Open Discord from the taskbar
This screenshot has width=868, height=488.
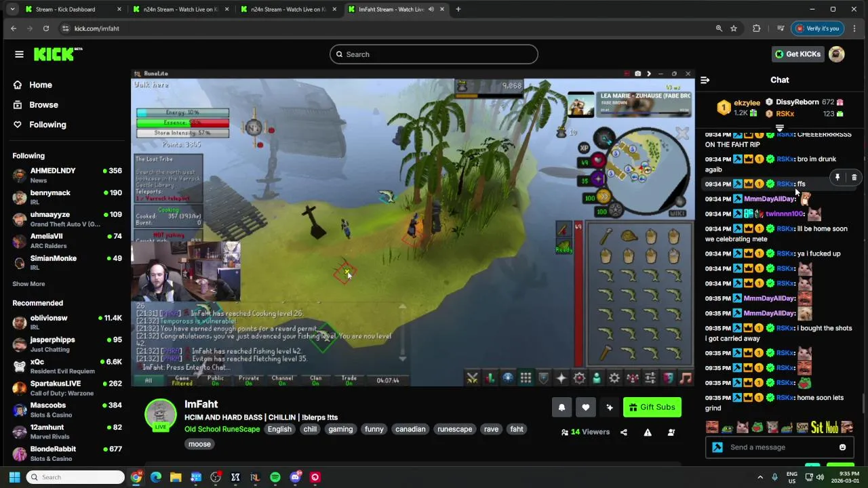[x=295, y=477]
